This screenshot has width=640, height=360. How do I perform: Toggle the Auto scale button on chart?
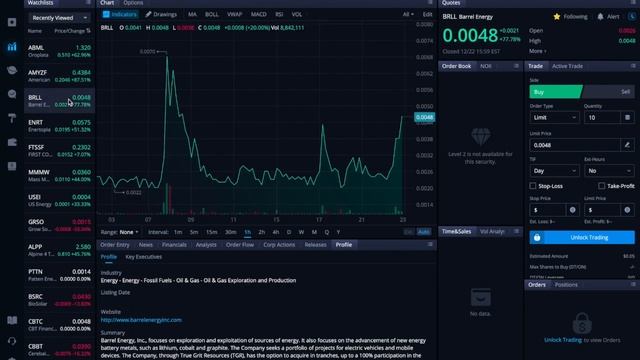click(x=424, y=232)
